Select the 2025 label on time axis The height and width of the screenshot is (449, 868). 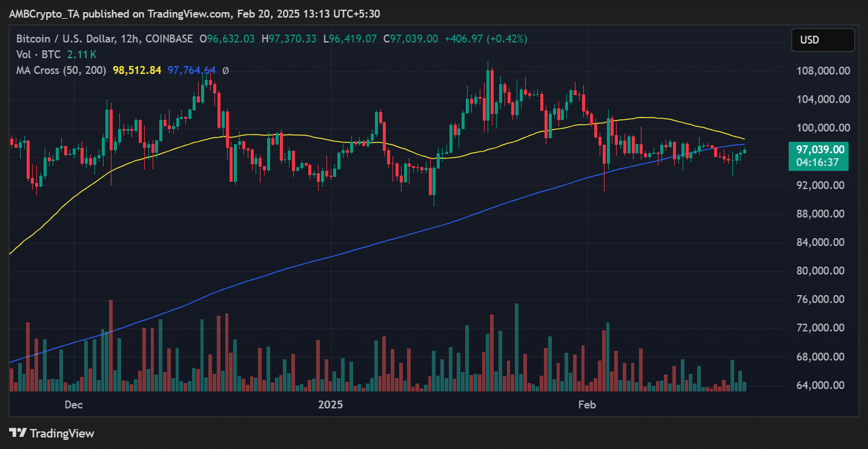(331, 404)
